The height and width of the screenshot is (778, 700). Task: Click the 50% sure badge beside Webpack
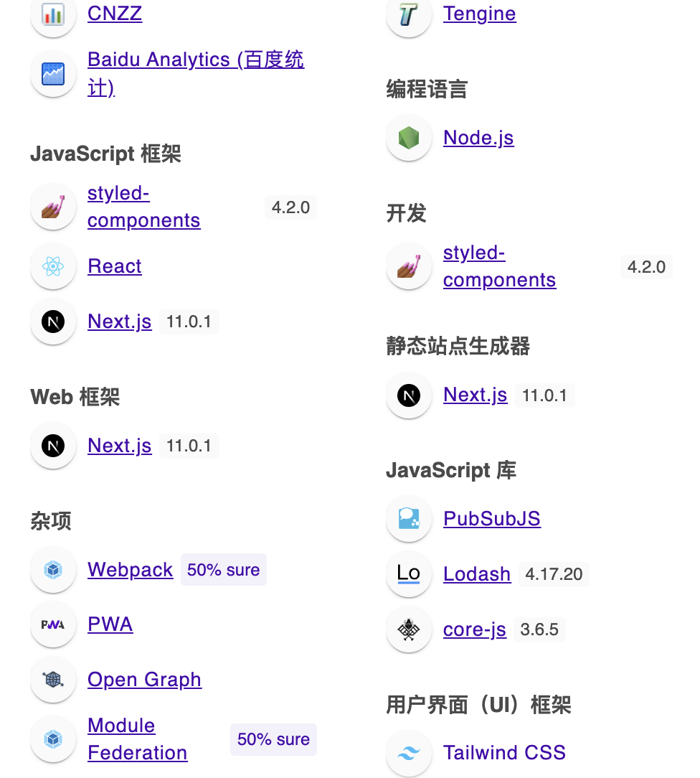[x=224, y=570]
